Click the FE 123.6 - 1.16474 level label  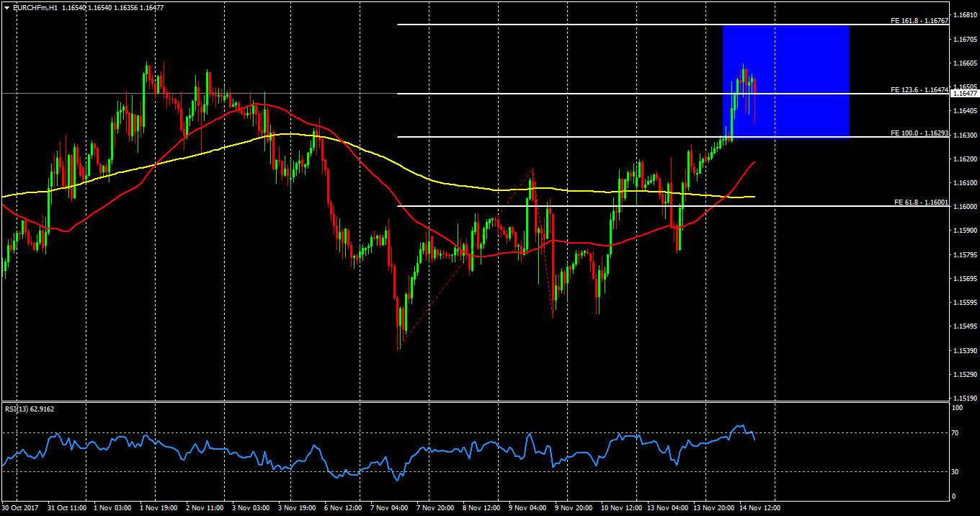pyautogui.click(x=919, y=90)
